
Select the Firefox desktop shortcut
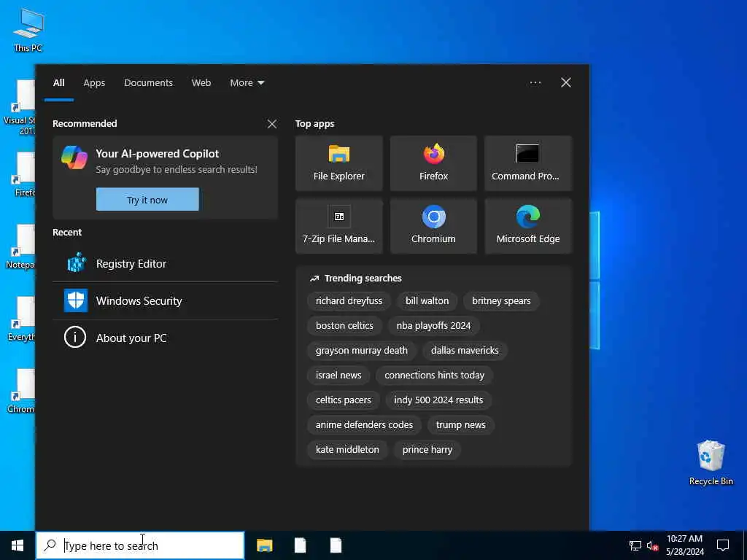click(x=23, y=175)
